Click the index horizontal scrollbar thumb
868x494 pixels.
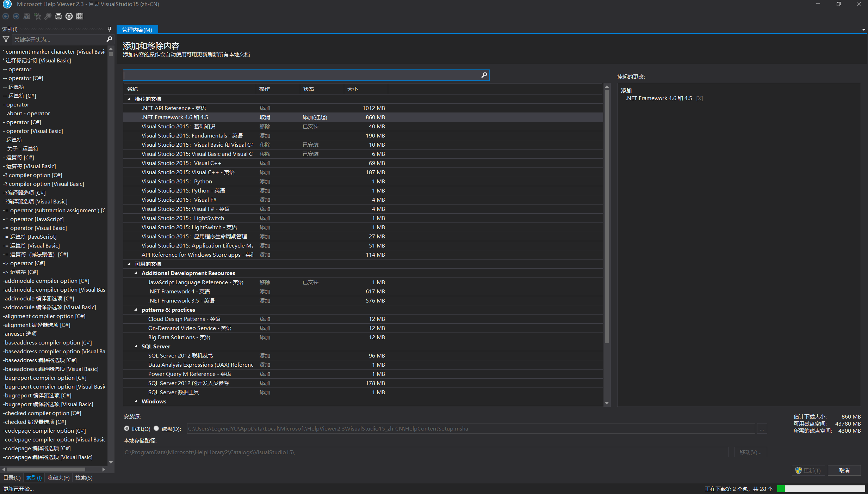click(46, 470)
